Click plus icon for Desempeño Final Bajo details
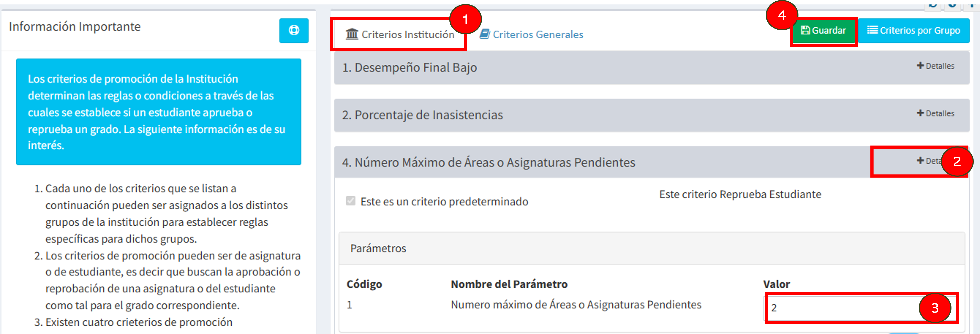Viewport: 980px width, 334px height. (920, 66)
